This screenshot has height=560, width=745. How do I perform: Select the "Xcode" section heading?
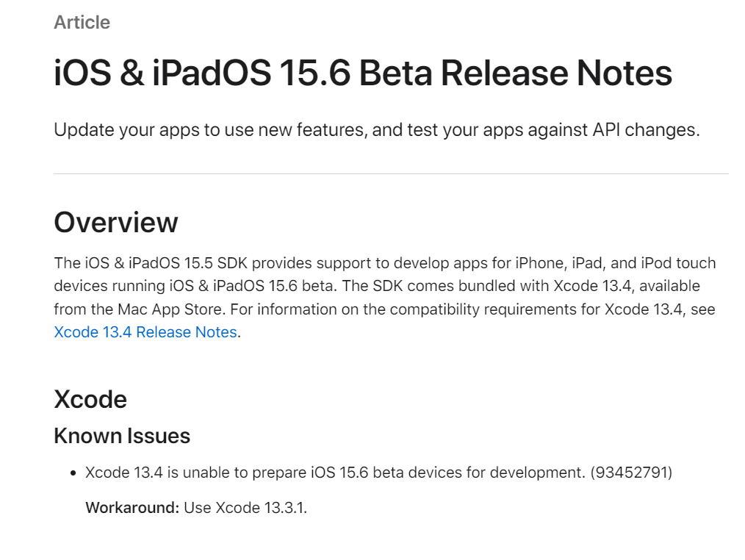(90, 399)
